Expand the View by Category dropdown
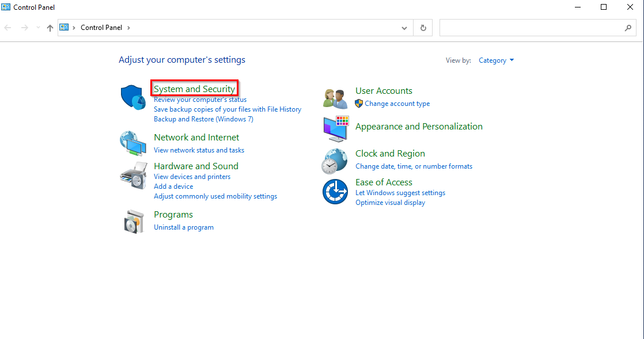 point(496,60)
